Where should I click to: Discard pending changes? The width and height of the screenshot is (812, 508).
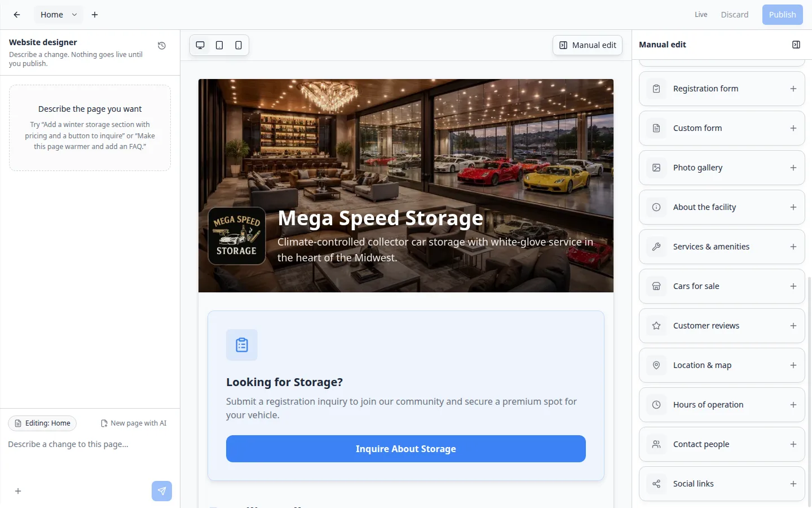pyautogui.click(x=735, y=15)
